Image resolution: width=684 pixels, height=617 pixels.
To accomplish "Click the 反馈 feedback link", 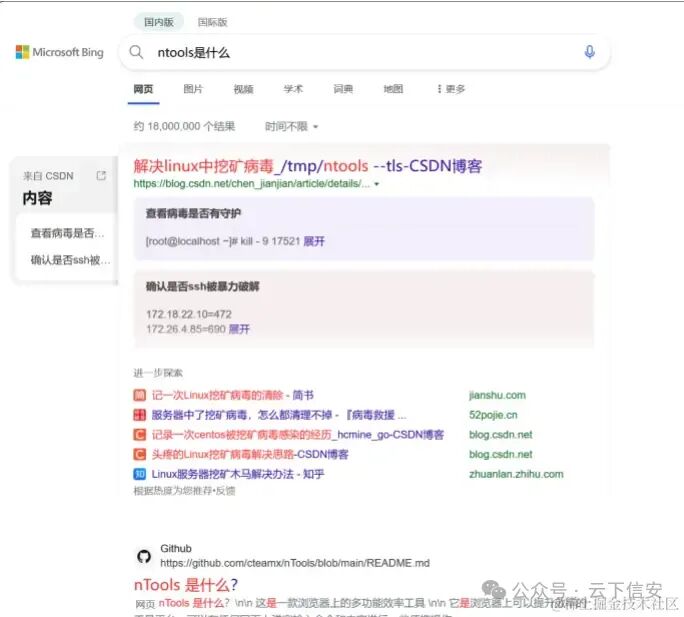I will (x=226, y=491).
